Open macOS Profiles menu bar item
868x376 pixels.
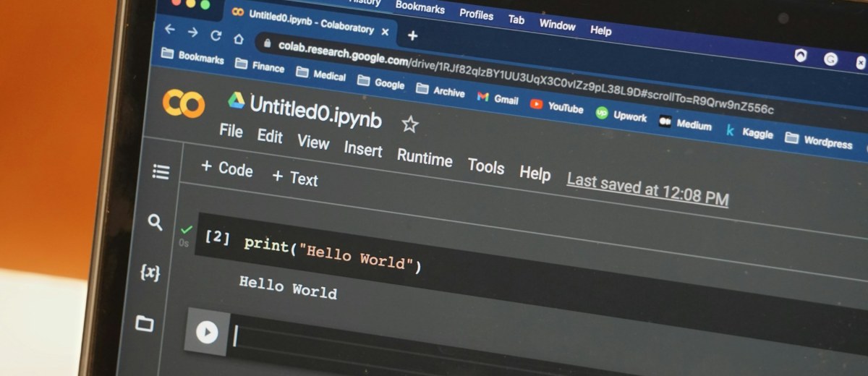pos(477,14)
